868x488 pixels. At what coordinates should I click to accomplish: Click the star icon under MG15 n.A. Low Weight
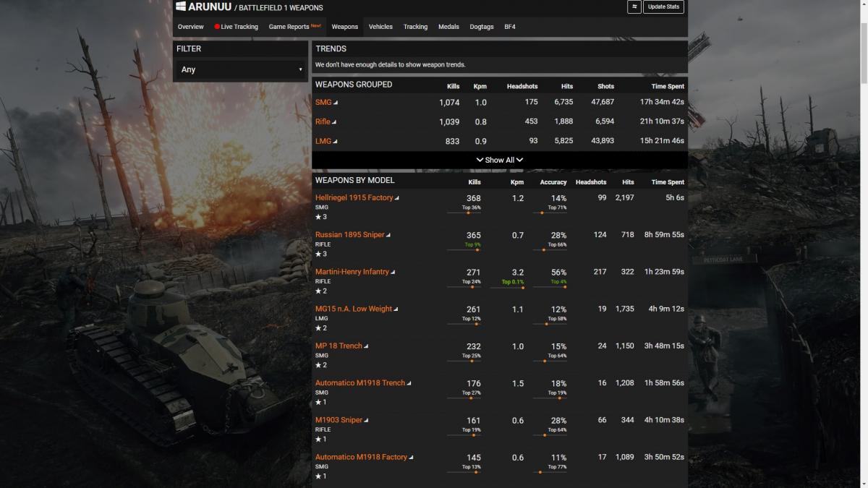pos(318,328)
